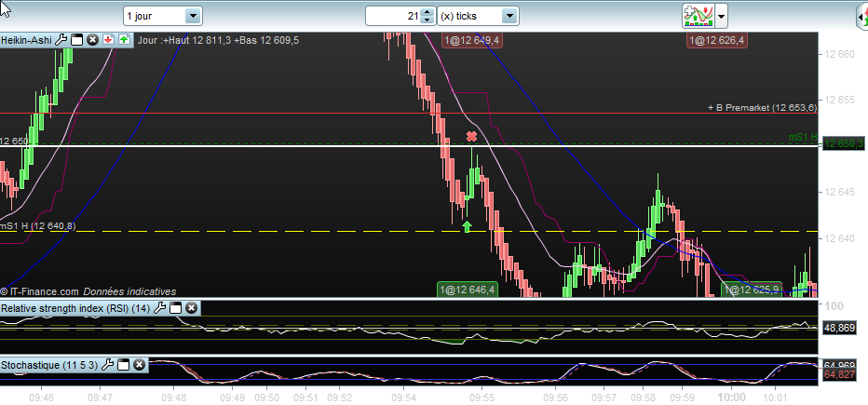The width and height of the screenshot is (868, 405).
Task: Click the 12 660 price axis label
Action: pyautogui.click(x=839, y=54)
